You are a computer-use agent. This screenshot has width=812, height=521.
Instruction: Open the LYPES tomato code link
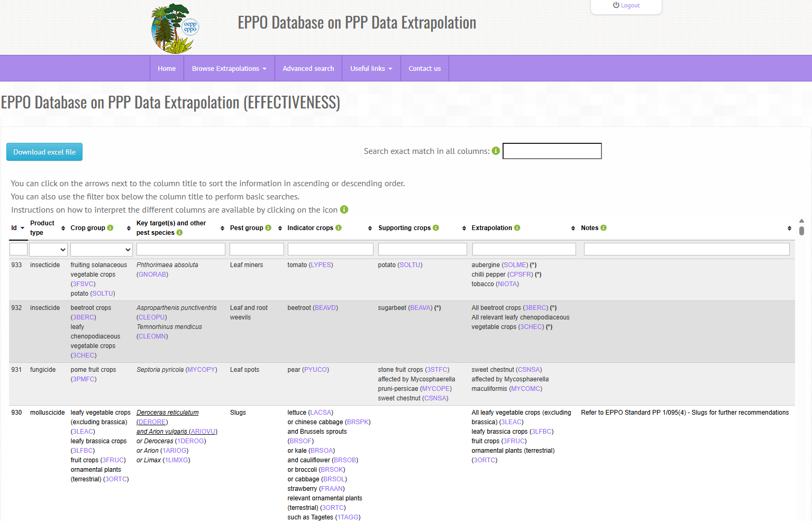321,265
